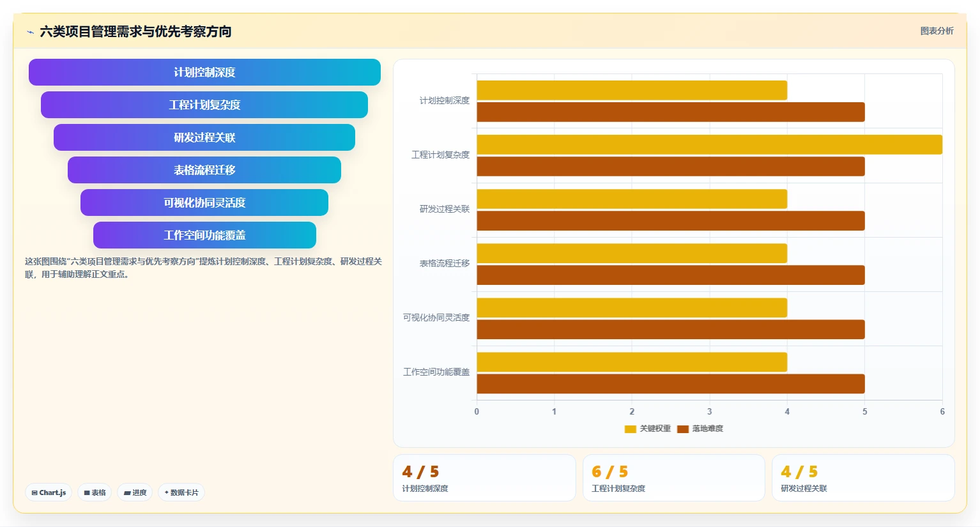Click the brown 落地难度 bar for 工作空间功能覆盖
The image size is (980, 527).
click(671, 383)
